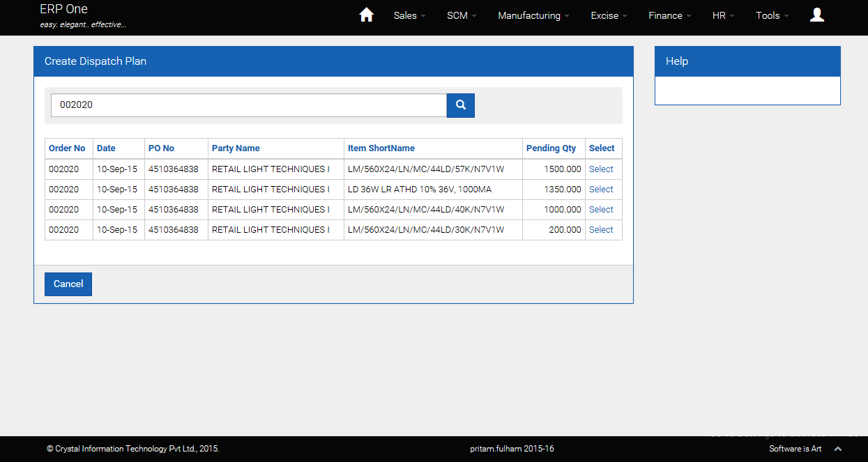
Task: Click the Pending Qty column header
Action: (551, 148)
